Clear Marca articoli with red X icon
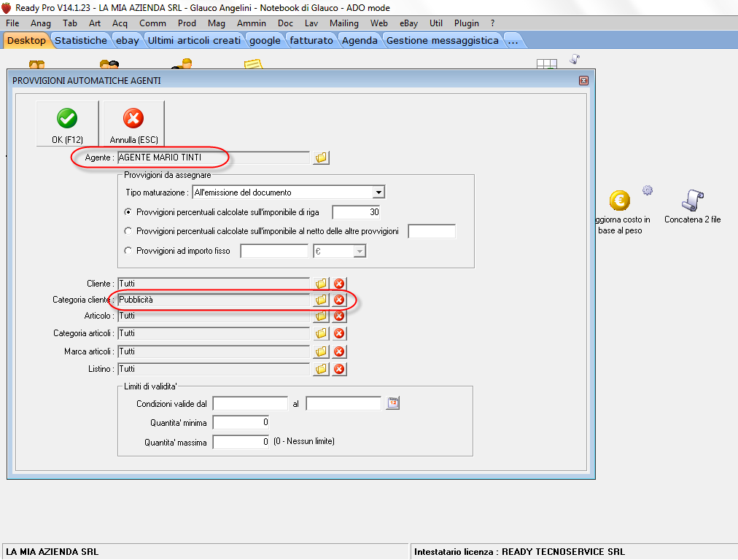 (339, 351)
